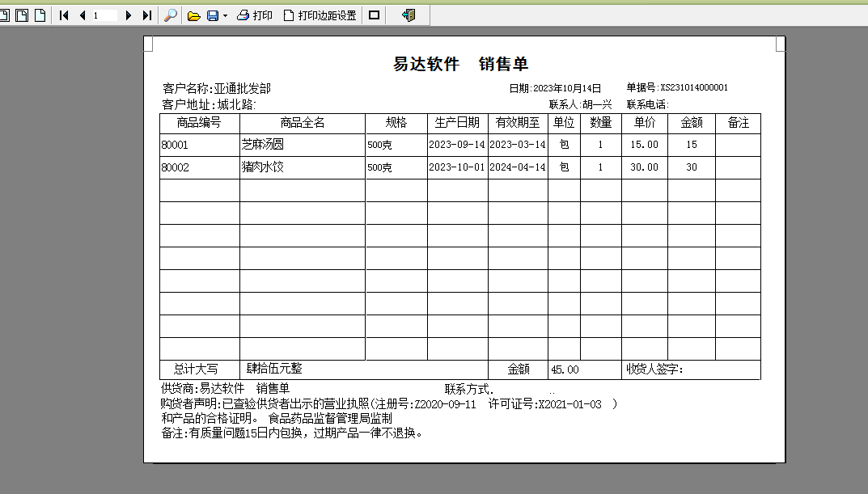Click 收货人签字 label
This screenshot has height=494, width=868.
click(654, 369)
